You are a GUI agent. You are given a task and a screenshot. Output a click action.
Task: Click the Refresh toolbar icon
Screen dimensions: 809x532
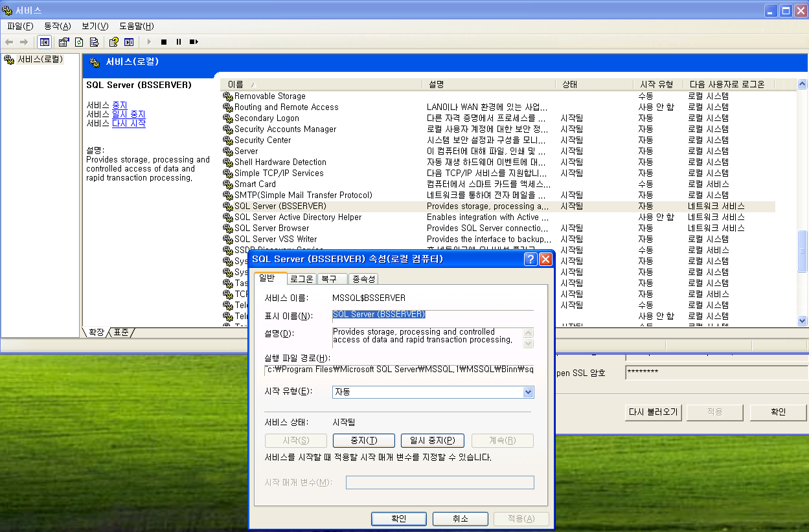(79, 42)
